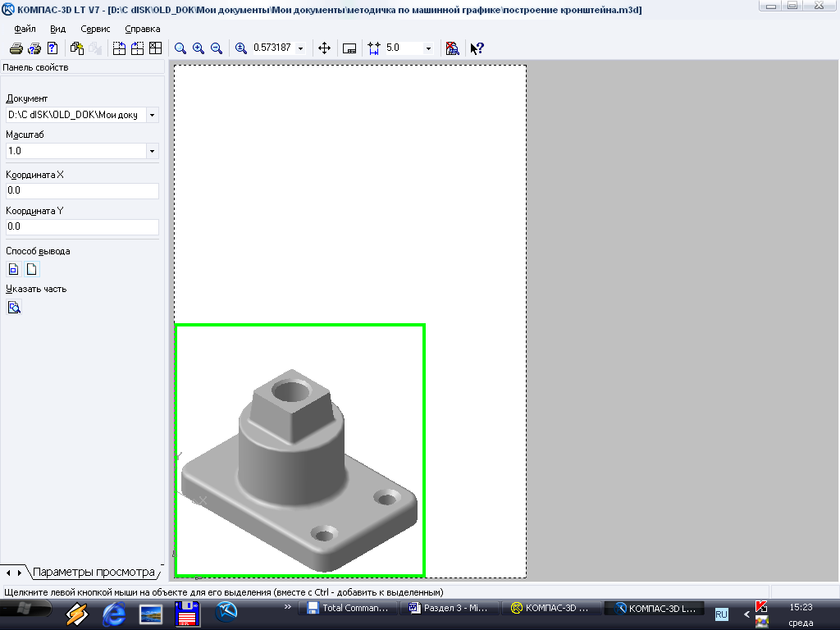This screenshot has width=840, height=630.
Task: Open the Сервис menu
Action: pos(95,29)
